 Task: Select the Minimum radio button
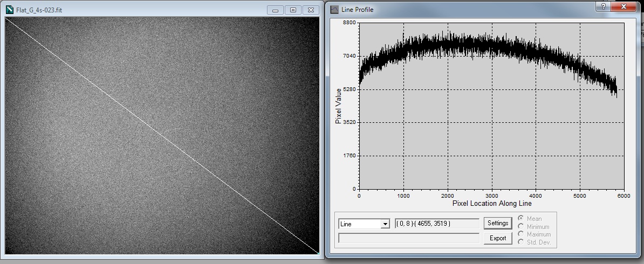521,227
